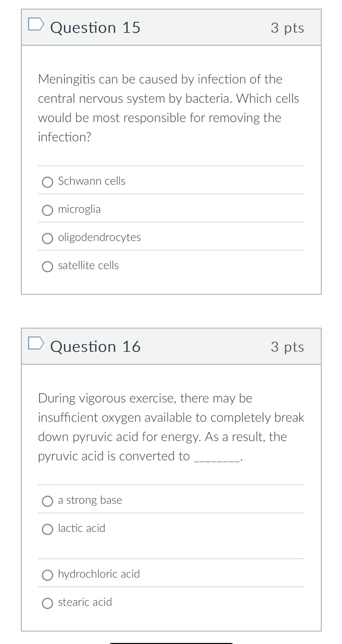Select the 'a strong base' radio button
This screenshot has height=644, width=342.
[x=48, y=501]
